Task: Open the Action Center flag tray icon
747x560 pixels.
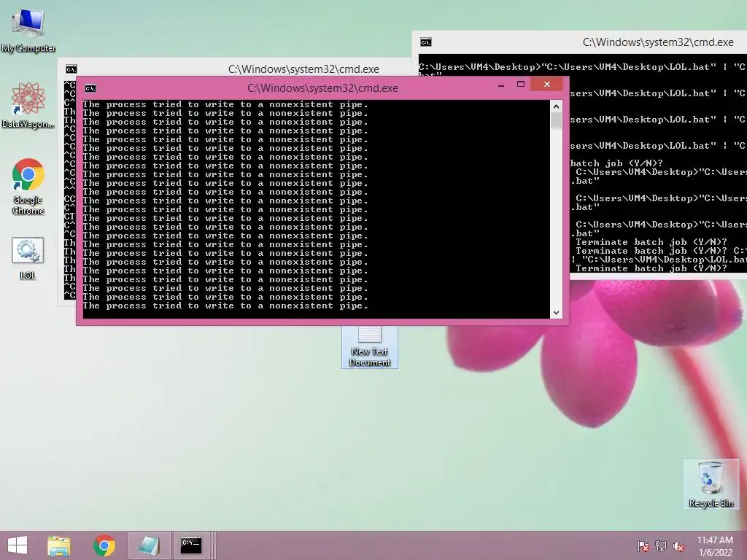Action: coord(643,546)
